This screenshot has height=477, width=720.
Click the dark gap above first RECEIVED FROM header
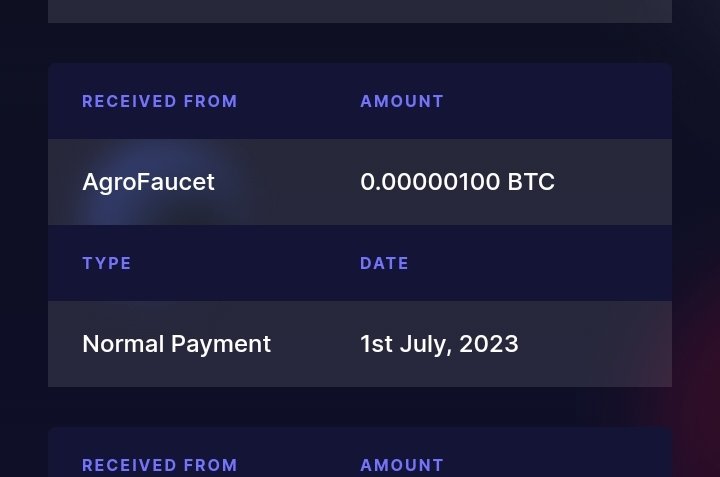click(360, 43)
